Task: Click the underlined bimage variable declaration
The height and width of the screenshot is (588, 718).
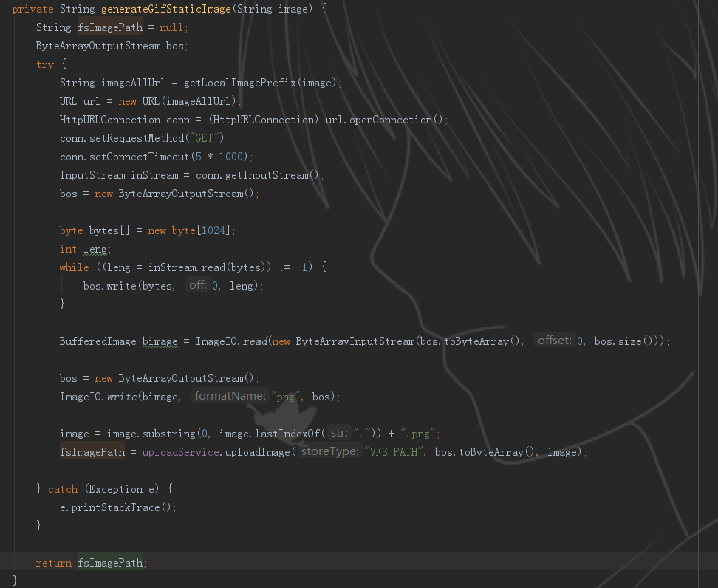Action: pyautogui.click(x=160, y=341)
